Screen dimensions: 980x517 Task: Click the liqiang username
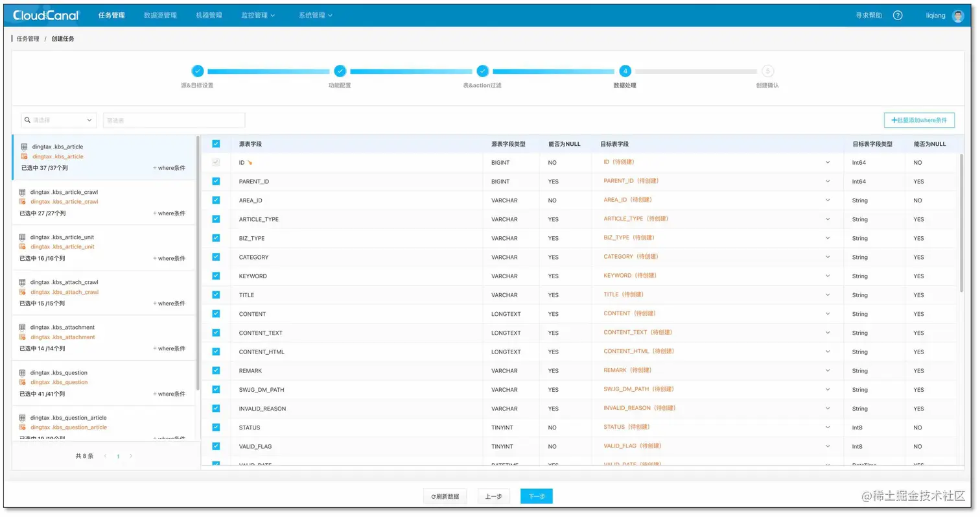(936, 16)
